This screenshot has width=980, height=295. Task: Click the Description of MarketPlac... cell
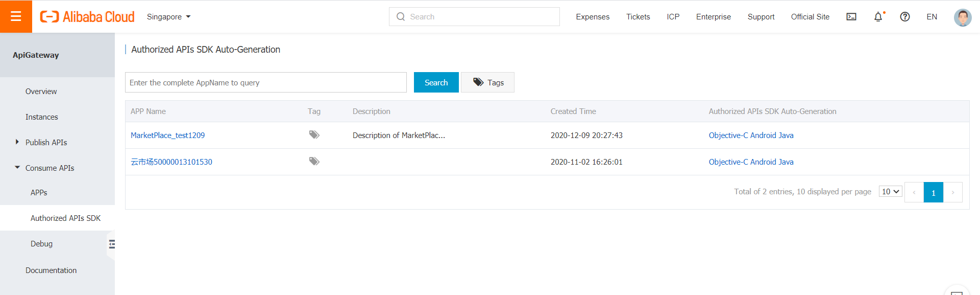pyautogui.click(x=399, y=135)
